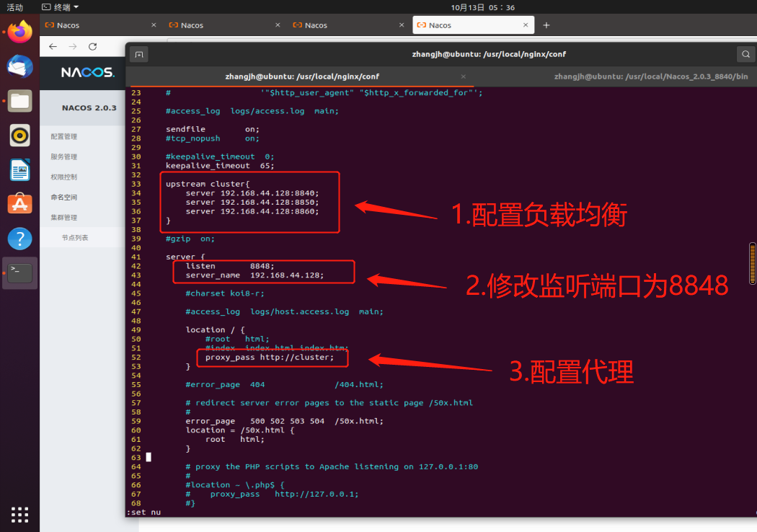757x532 pixels.
Task: Click the NACOS logo in the browser
Action: pos(87,72)
